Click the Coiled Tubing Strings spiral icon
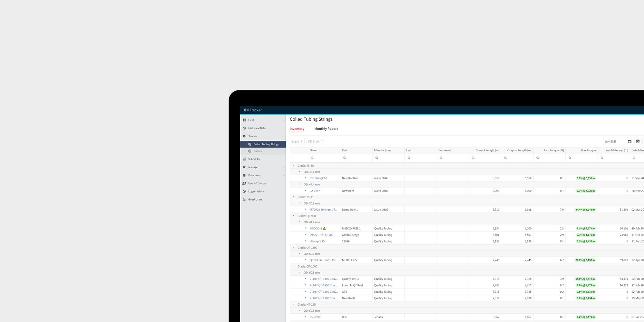 click(250, 144)
